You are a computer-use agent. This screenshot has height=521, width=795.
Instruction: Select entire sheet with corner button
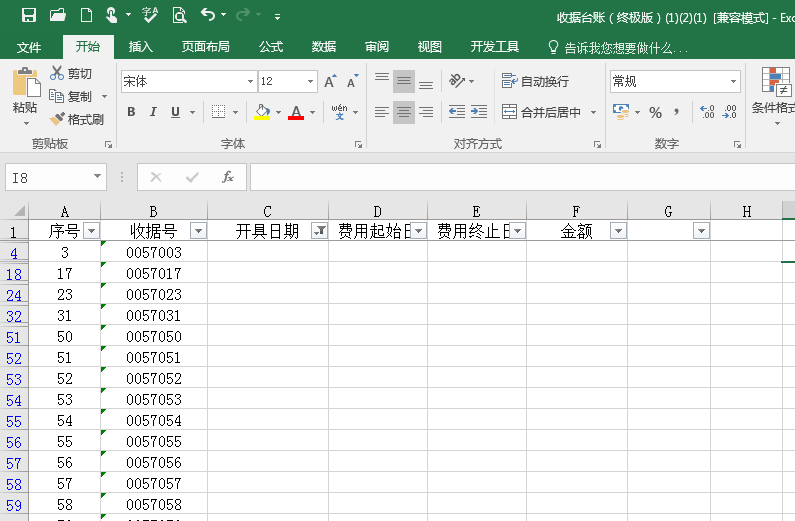click(18, 210)
